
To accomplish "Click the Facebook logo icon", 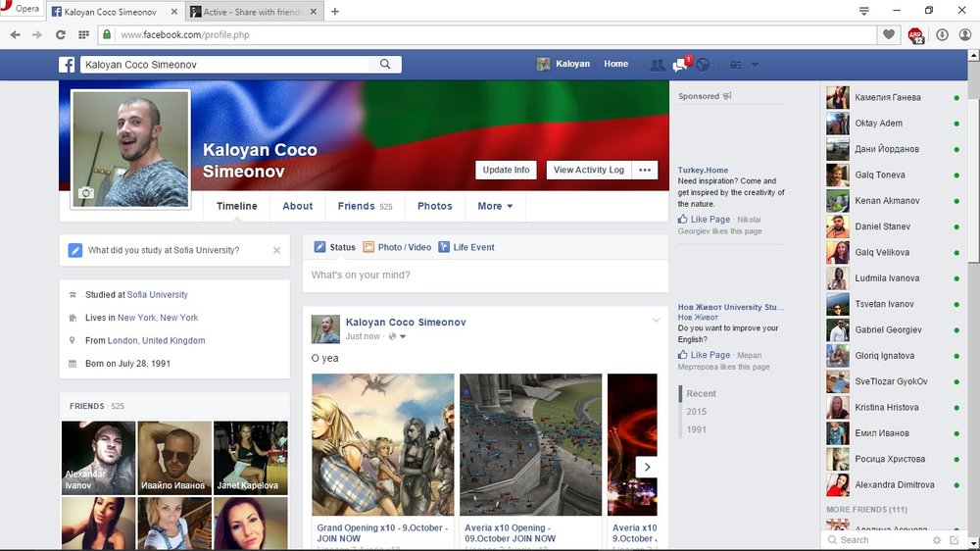I will click(x=67, y=65).
